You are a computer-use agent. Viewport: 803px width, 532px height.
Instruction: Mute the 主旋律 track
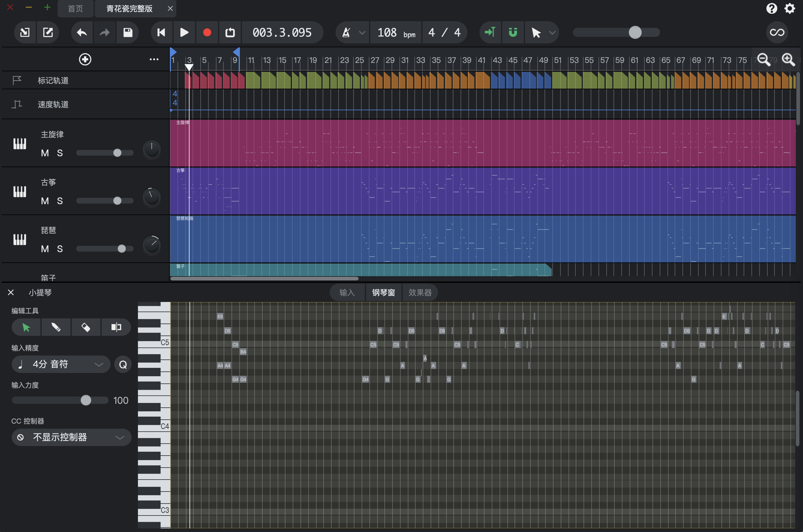click(x=45, y=153)
